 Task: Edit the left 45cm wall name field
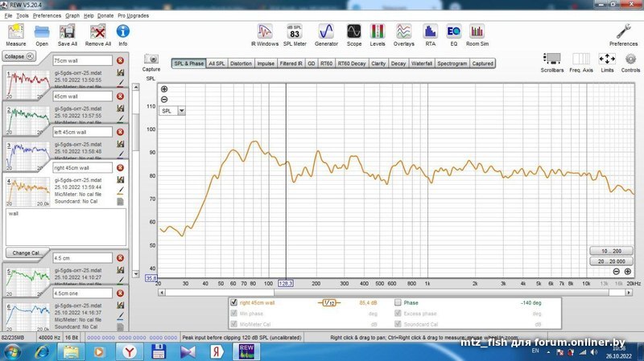coord(82,132)
